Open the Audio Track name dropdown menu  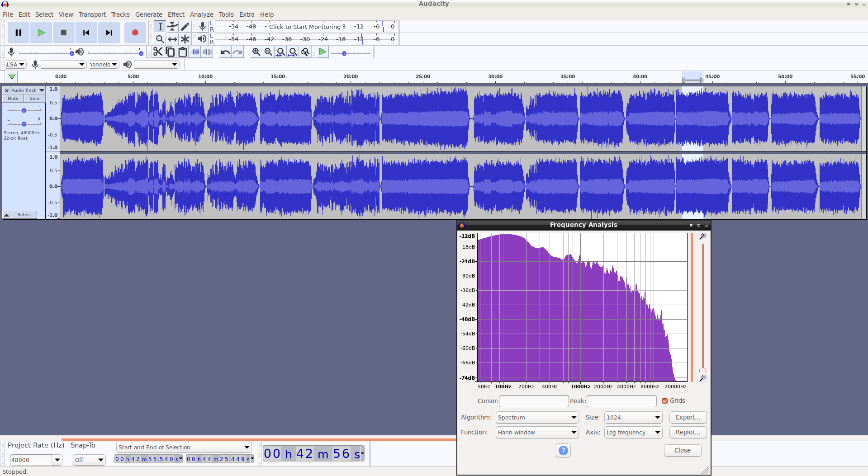(28, 90)
